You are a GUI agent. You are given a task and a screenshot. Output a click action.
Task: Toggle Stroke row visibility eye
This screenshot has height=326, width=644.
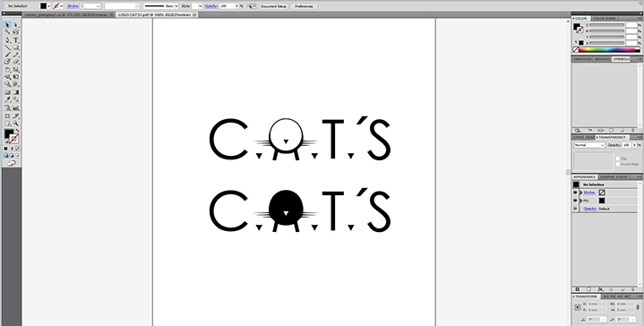point(575,193)
